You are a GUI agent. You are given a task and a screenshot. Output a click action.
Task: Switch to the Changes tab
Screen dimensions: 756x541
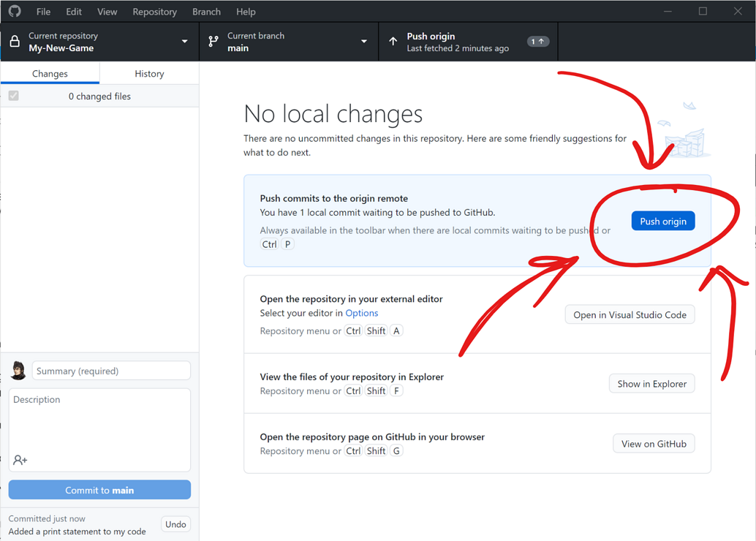[50, 73]
